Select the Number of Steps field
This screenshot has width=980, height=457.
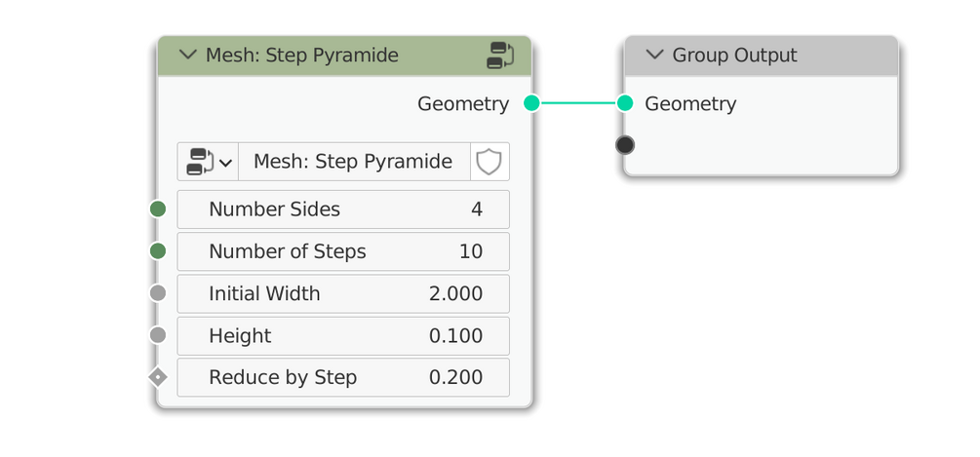343,251
